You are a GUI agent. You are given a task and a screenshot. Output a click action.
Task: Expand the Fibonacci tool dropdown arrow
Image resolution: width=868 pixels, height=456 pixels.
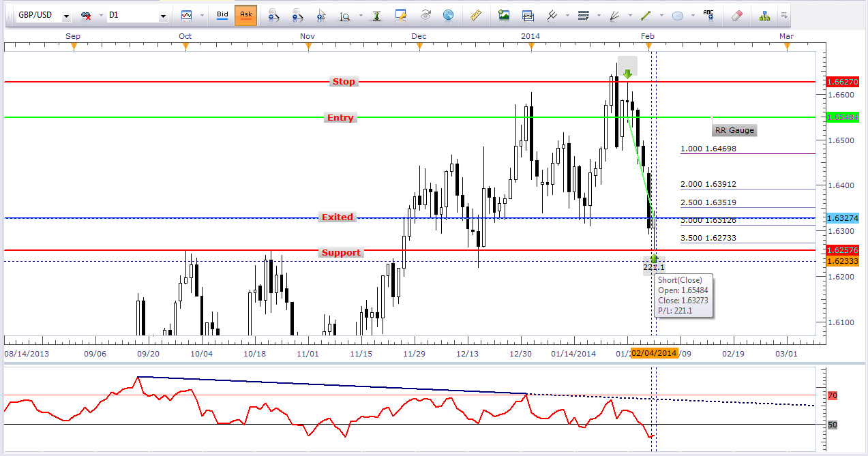pos(599,15)
